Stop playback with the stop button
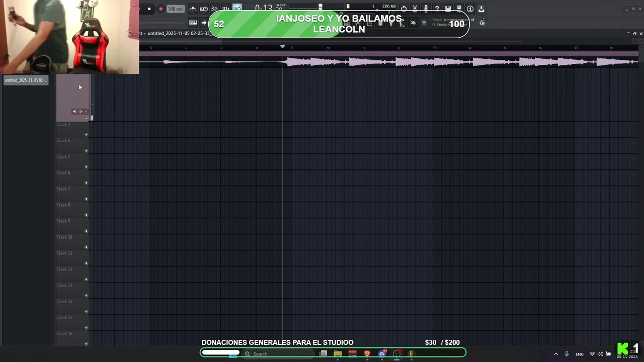This screenshot has width=644, height=362. [149, 9]
